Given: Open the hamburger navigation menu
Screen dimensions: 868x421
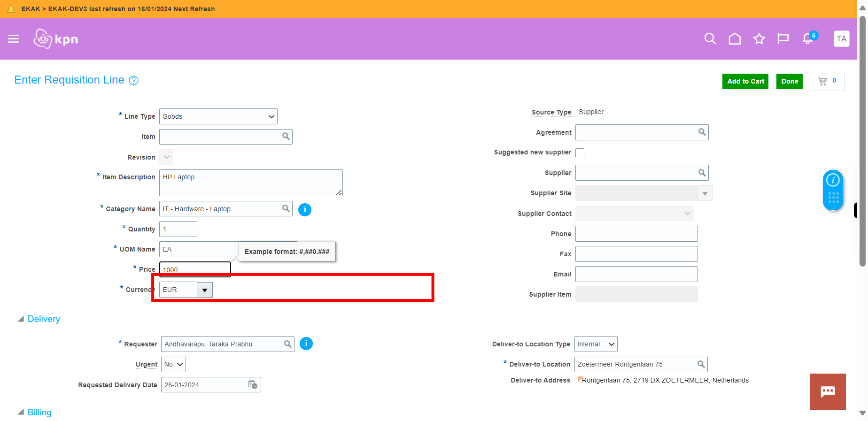Looking at the screenshot, I should click(13, 39).
